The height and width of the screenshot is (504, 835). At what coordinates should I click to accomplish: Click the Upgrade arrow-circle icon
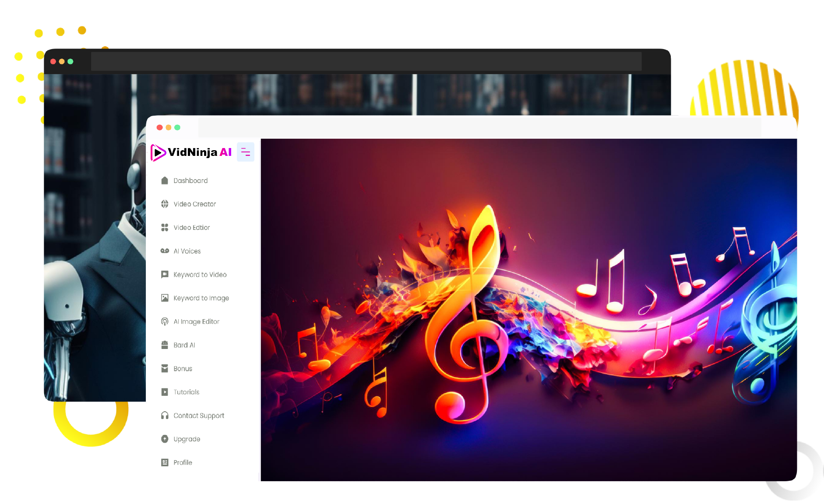click(165, 439)
